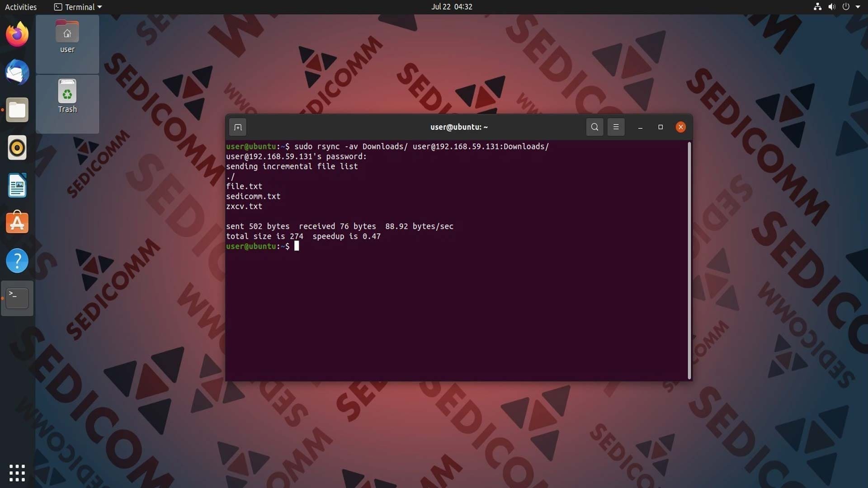Close the terminal window
This screenshot has height=488, width=868.
(680, 127)
